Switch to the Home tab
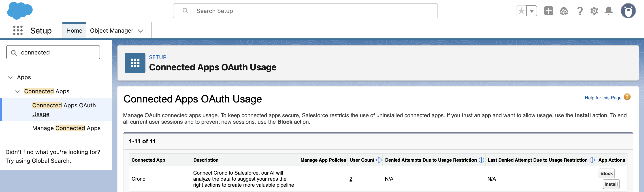Screen dimensions: 644x192 pos(74,30)
